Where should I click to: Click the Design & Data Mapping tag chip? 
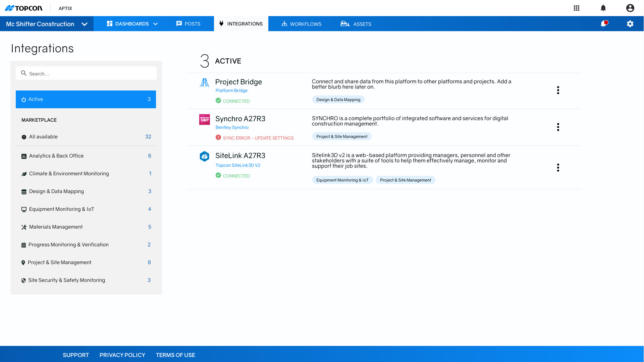click(338, 100)
